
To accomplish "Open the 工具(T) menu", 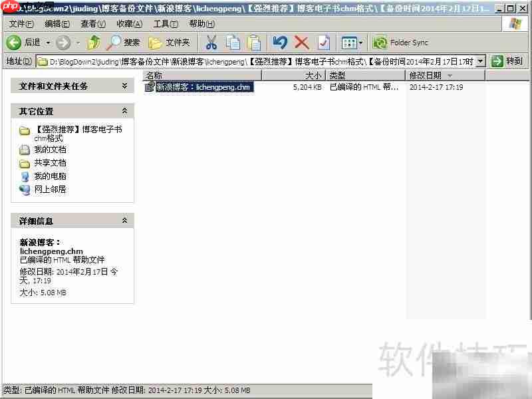I will click(x=168, y=23).
